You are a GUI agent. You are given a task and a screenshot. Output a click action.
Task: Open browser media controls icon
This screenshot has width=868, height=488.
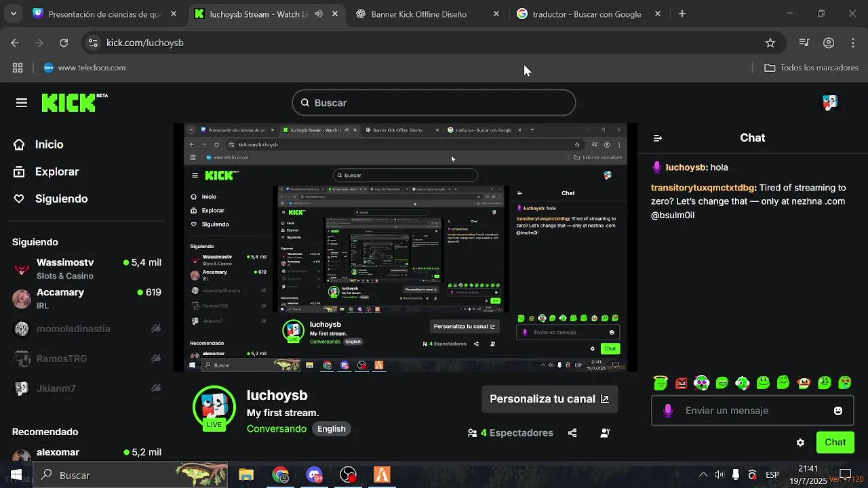pyautogui.click(x=804, y=43)
